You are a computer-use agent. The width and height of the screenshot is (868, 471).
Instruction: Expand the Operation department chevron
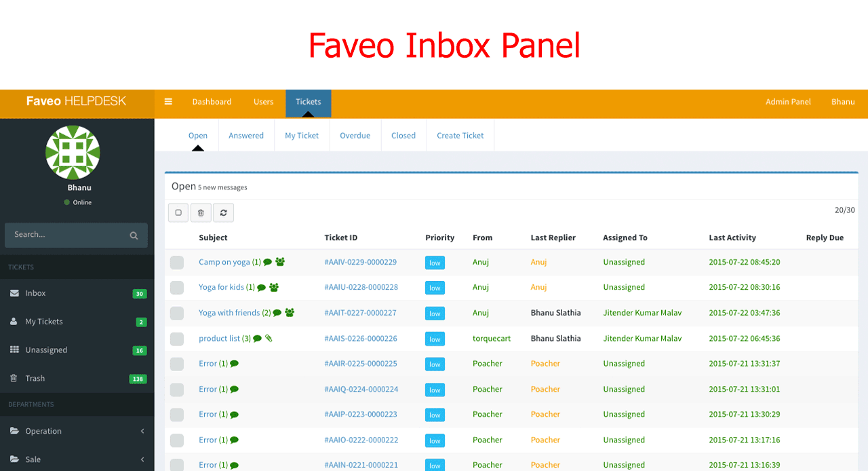pyautogui.click(x=142, y=431)
